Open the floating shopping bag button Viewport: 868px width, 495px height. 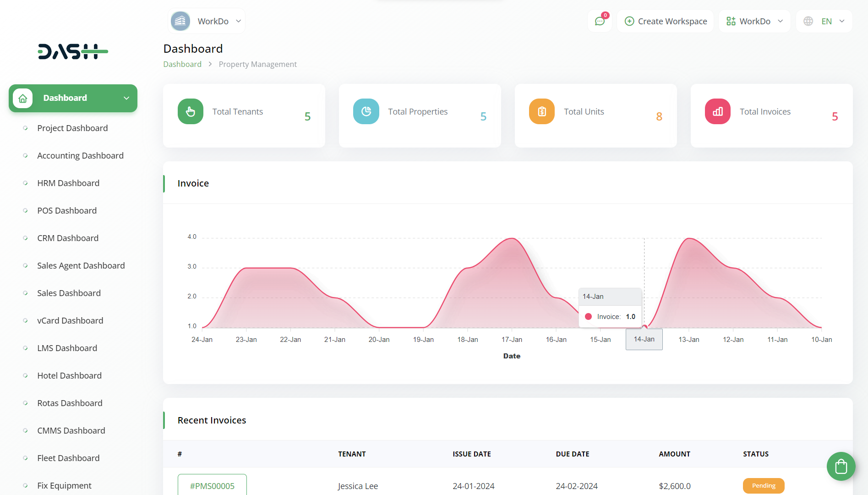pyautogui.click(x=841, y=467)
